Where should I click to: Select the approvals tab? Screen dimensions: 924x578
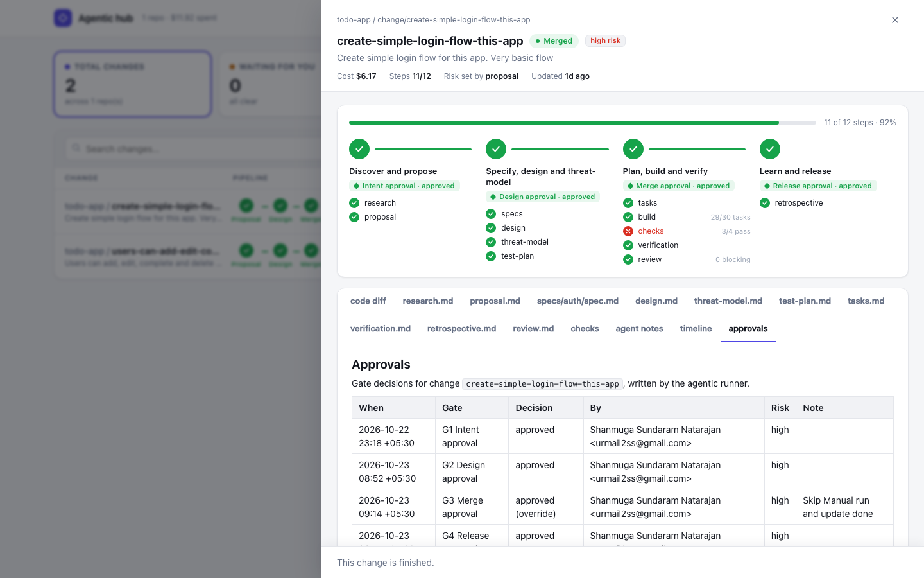tap(748, 328)
